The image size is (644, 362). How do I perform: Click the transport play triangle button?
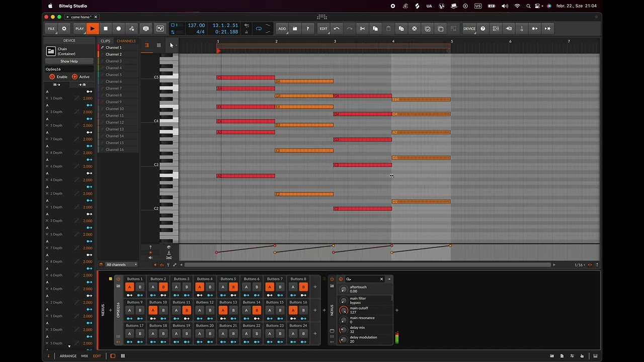[93, 29]
